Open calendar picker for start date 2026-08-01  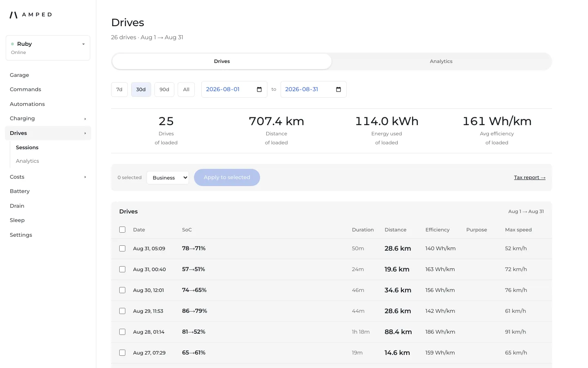point(259,90)
